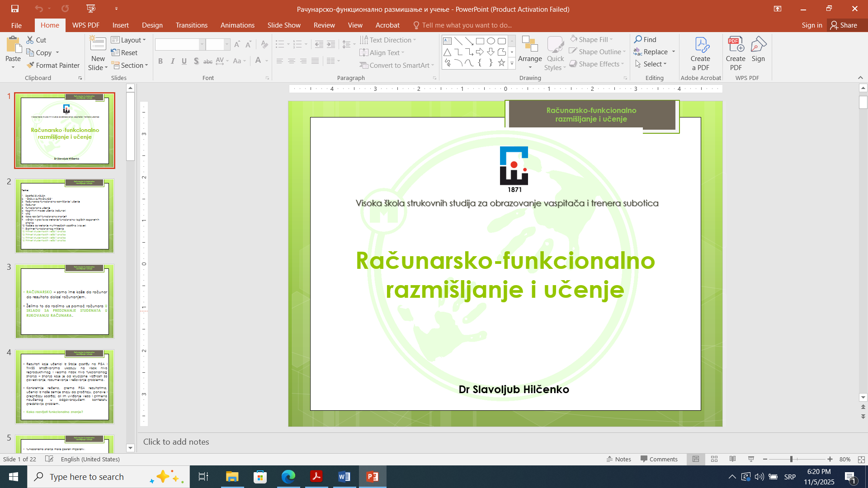Image resolution: width=868 pixels, height=488 pixels.
Task: Click the Create a PDF icon
Action: pos(700,46)
